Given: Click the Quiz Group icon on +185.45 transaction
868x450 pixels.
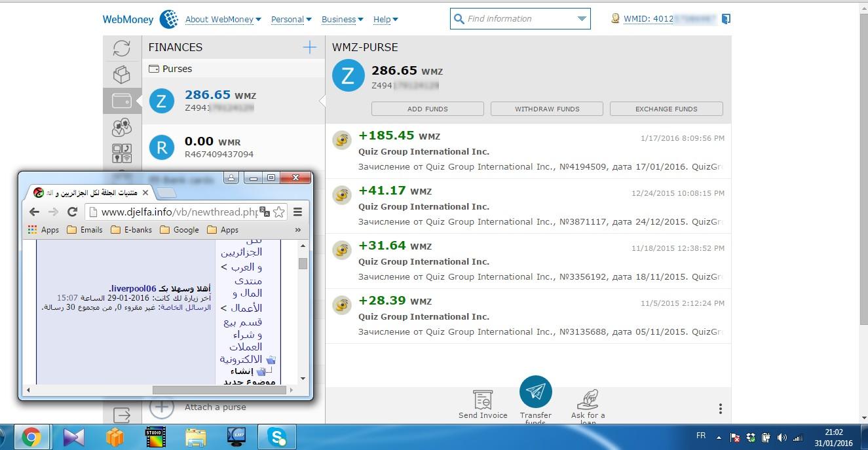Looking at the screenshot, I should tap(342, 140).
